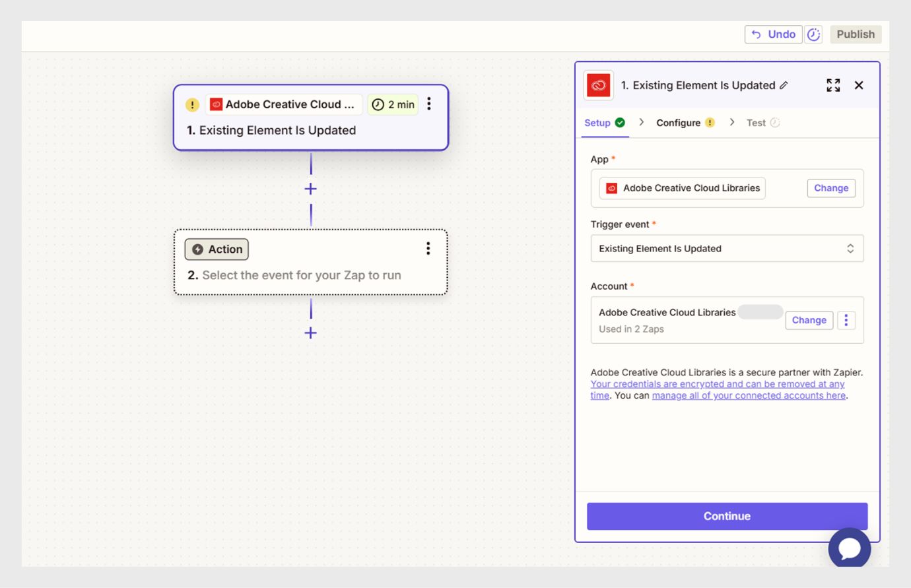911x588 pixels.
Task: Click the warning icon on the trigger step
Action: pos(191,104)
